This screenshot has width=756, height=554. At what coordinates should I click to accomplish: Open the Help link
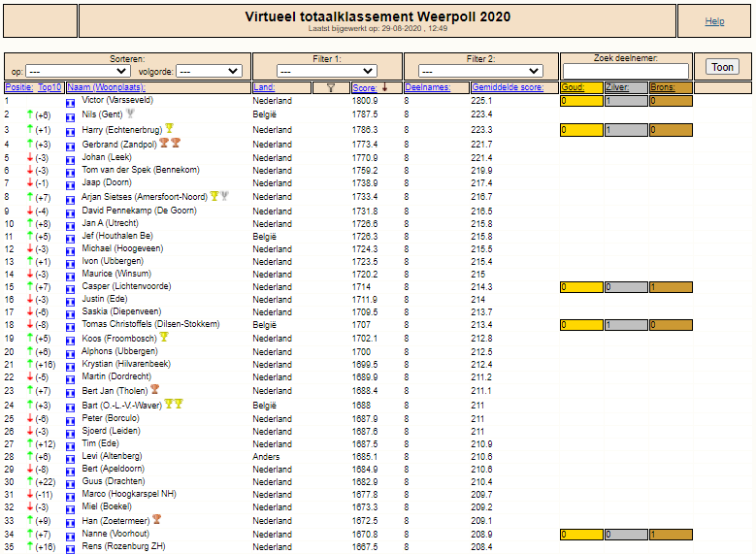714,21
